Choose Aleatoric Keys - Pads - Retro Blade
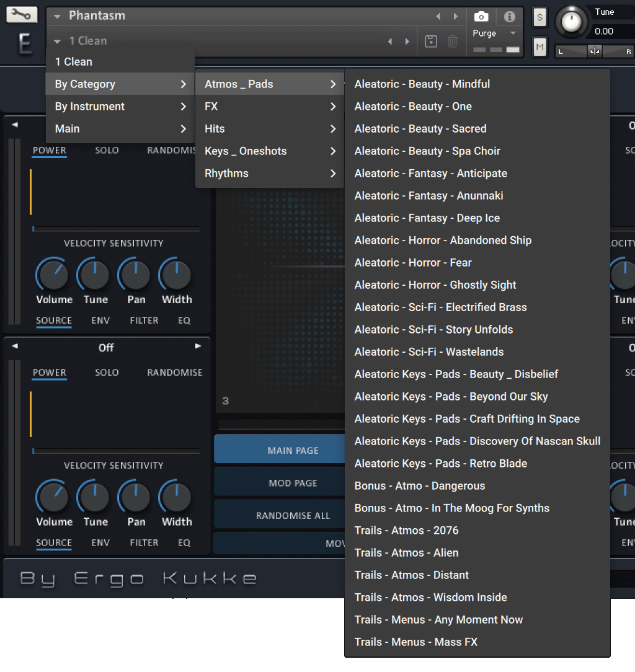The image size is (635, 672). click(477, 463)
